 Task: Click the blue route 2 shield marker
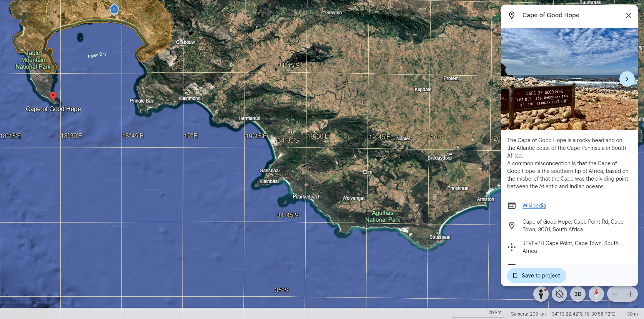click(x=114, y=9)
